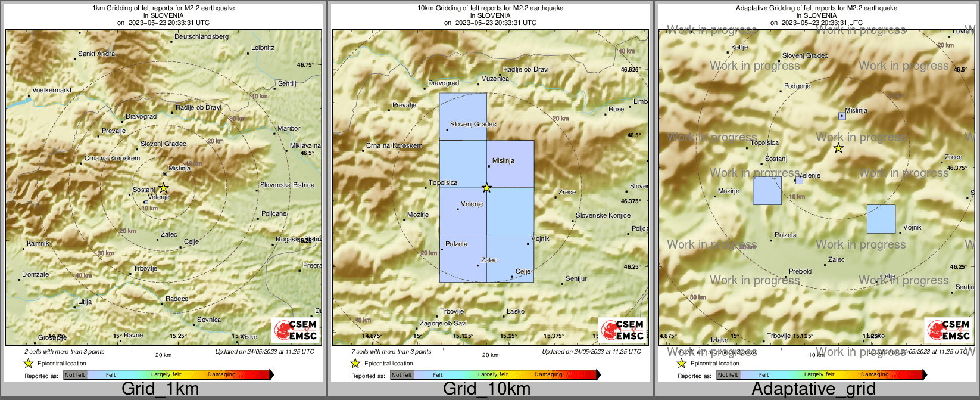Select the large felt cell east of Mozirje in Adaptative map
This screenshot has width=980, height=400.
click(767, 191)
